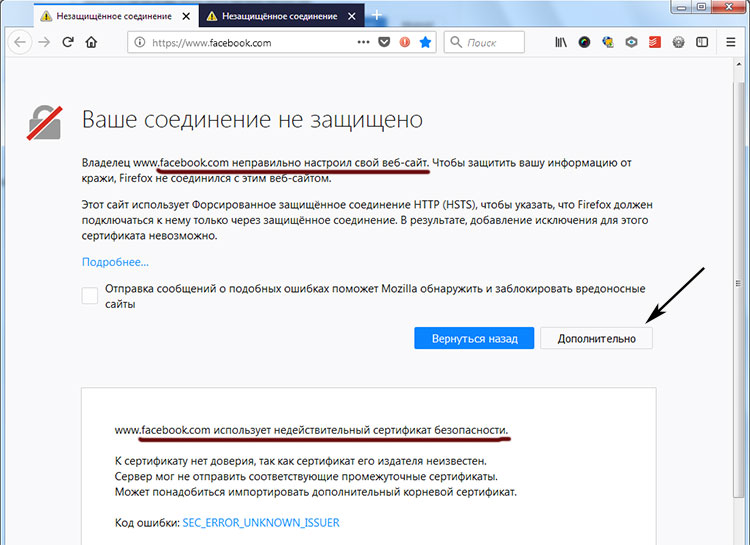
Task: Open a new tab with plus button
Action: (376, 15)
